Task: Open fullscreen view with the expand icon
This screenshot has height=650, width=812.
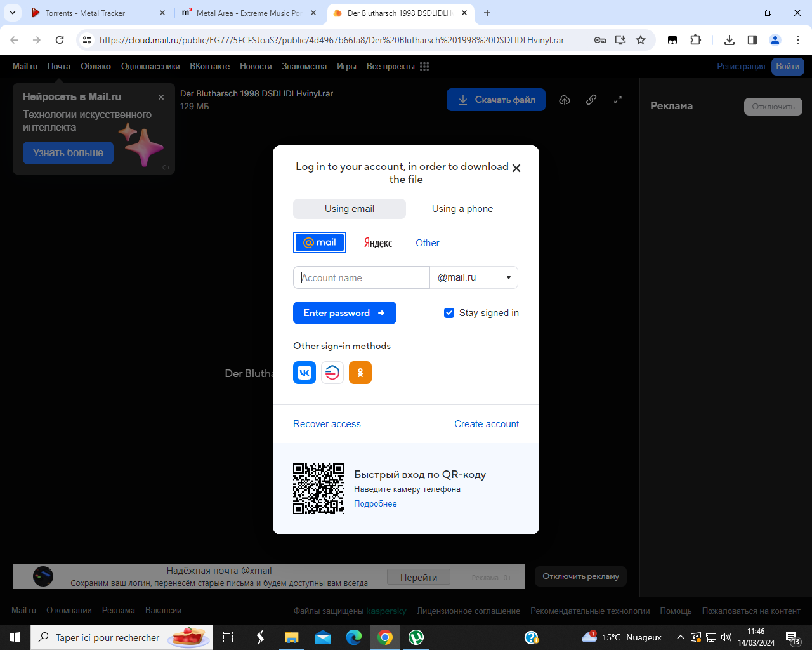Action: coord(618,100)
